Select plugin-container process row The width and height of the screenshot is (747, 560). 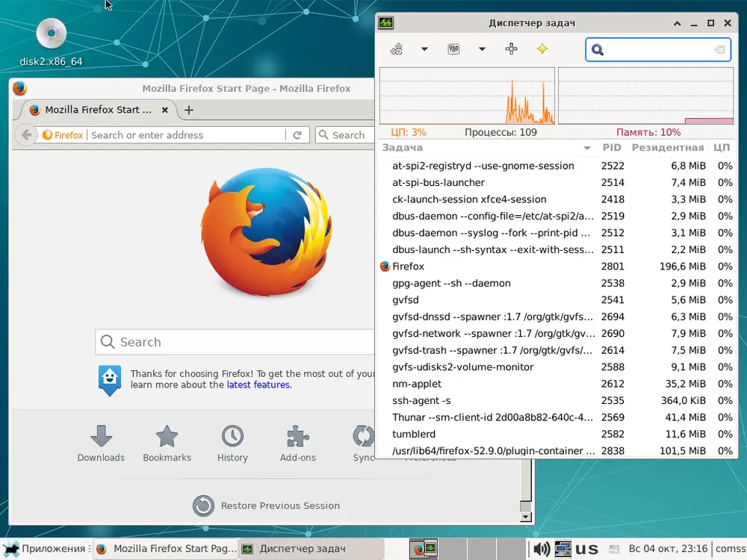[x=557, y=450]
